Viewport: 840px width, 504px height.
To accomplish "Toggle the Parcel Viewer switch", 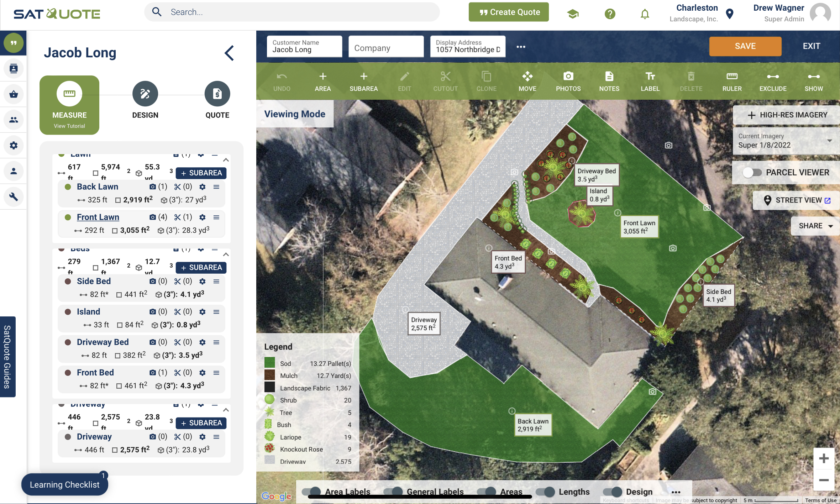I will 752,173.
